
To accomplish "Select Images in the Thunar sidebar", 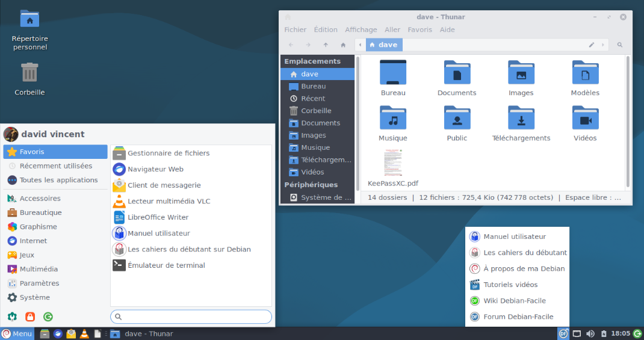I will (x=317, y=135).
